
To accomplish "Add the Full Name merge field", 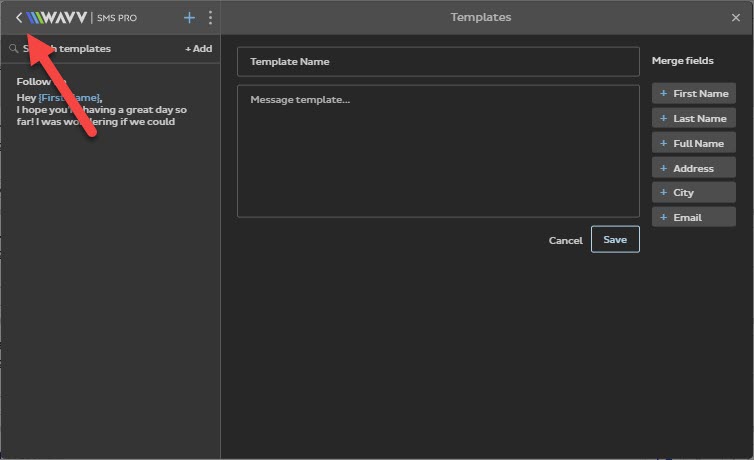I will point(693,143).
